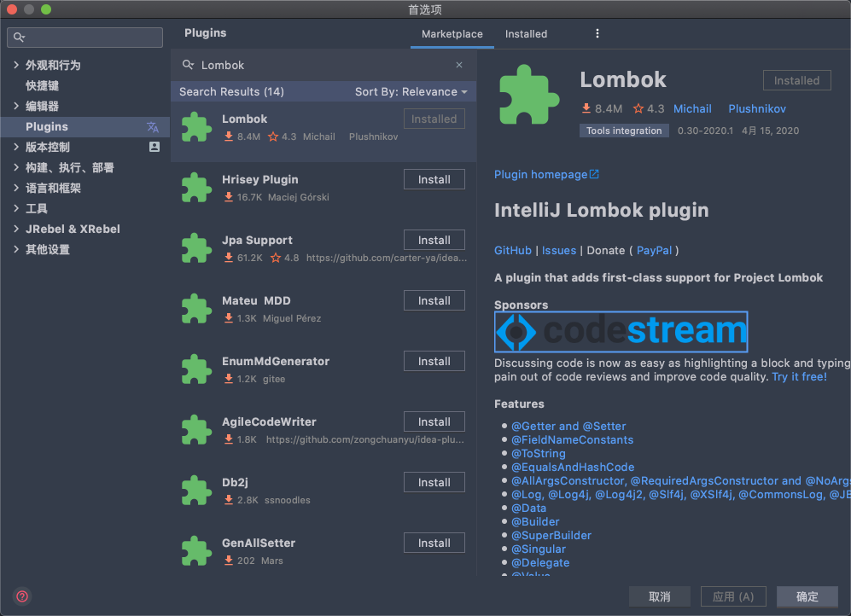Click the Lombok download count icon in details
The image size is (851, 616).
click(x=586, y=108)
